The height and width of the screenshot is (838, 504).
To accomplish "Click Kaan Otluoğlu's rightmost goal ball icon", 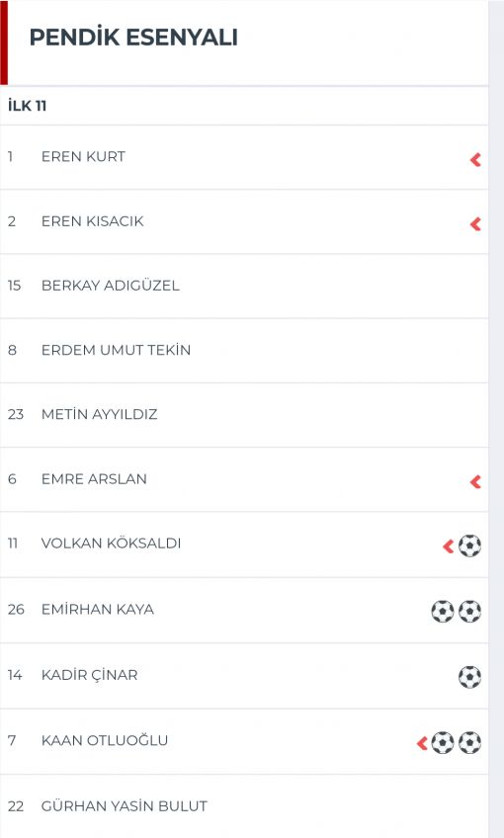I will (x=469, y=742).
